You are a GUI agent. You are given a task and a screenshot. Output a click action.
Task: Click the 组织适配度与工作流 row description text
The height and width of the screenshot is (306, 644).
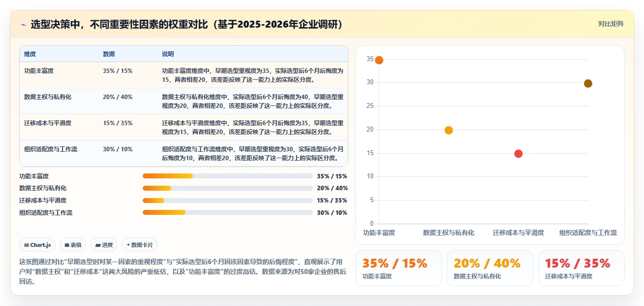[252, 153]
